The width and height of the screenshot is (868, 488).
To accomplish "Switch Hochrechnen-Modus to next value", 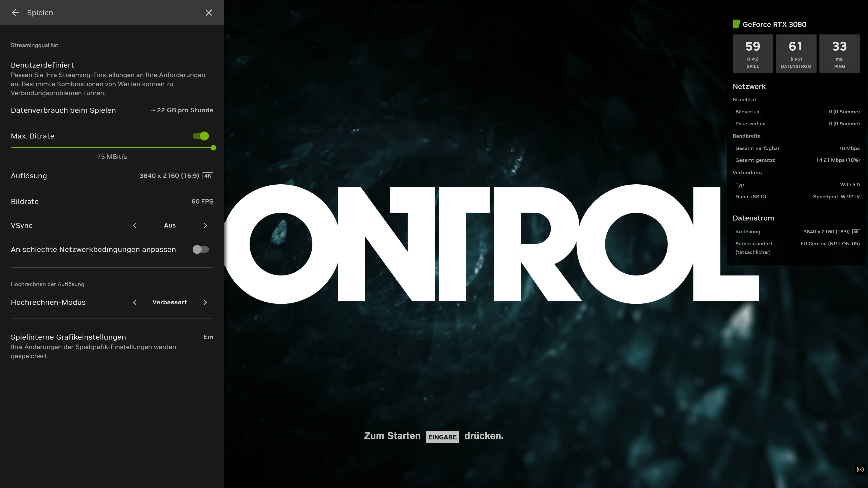I will (x=205, y=303).
